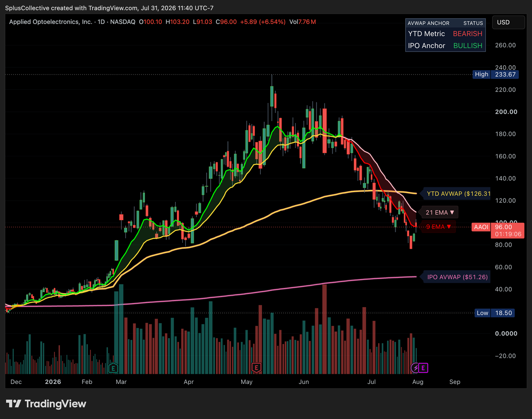This screenshot has height=419, width=532.
Task: Click 260.00 on the price axis
Action: point(505,45)
